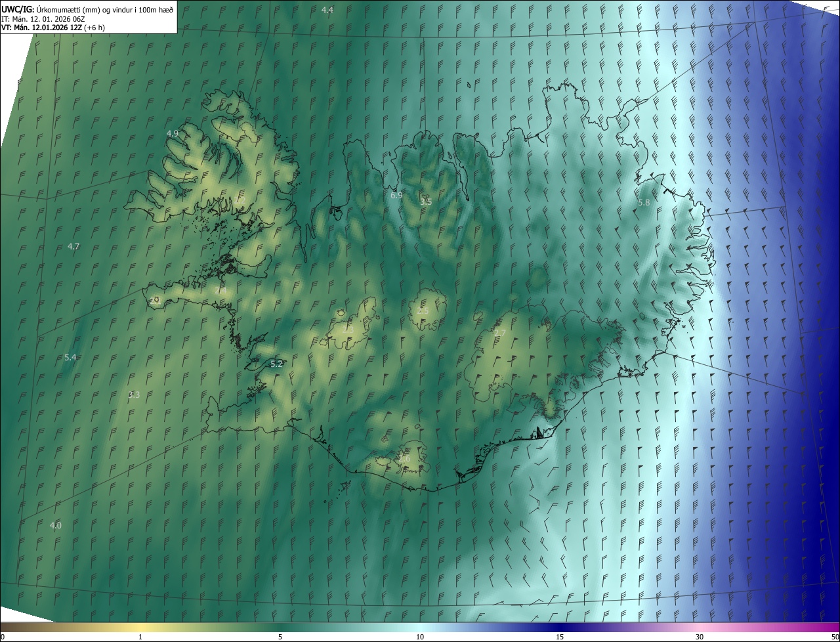Click the 3.3 value label on the map

click(134, 395)
